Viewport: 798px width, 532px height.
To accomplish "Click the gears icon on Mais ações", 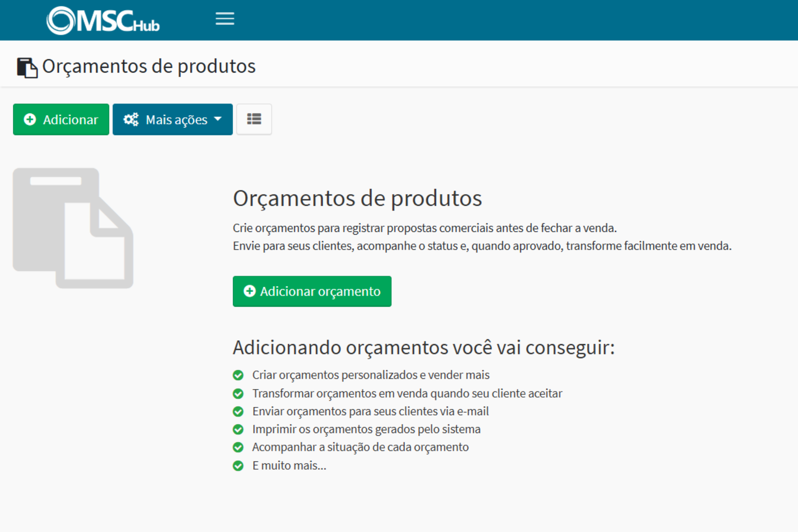I will pyautogui.click(x=131, y=119).
